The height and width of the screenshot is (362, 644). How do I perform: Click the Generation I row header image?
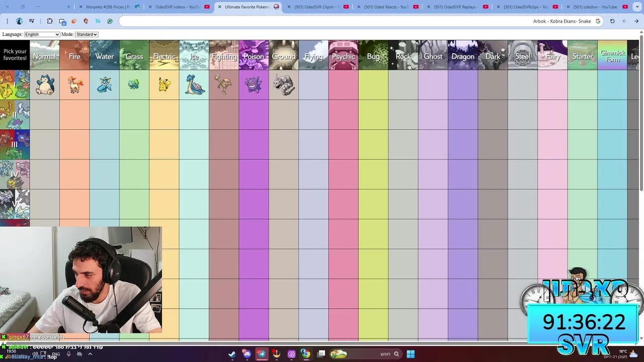15,85
